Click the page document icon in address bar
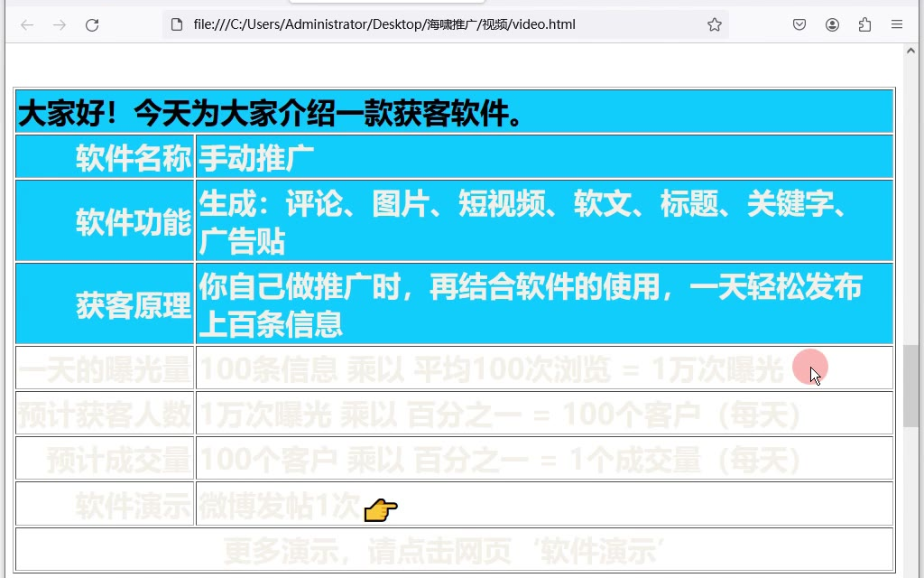This screenshot has height=578, width=924. tap(177, 24)
